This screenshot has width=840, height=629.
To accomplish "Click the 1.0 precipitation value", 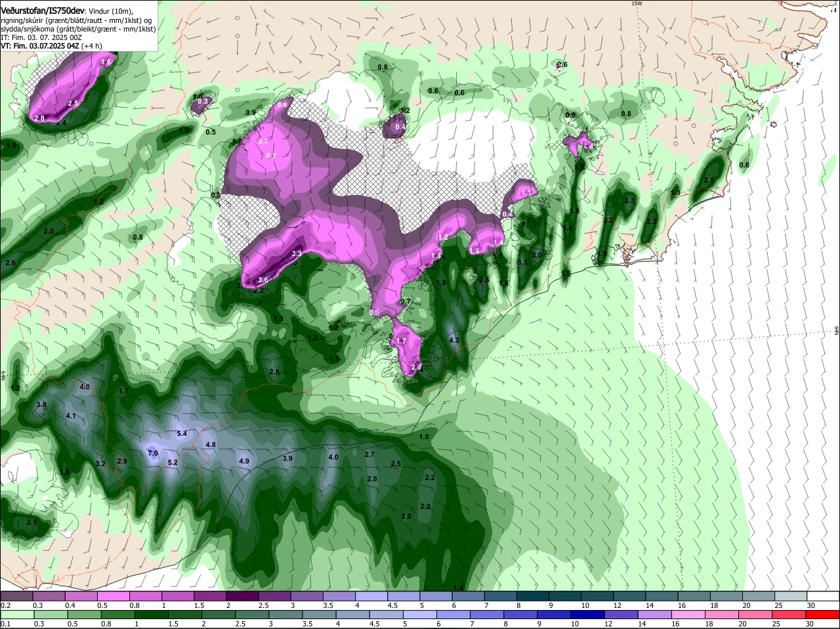I will pyautogui.click(x=424, y=437).
